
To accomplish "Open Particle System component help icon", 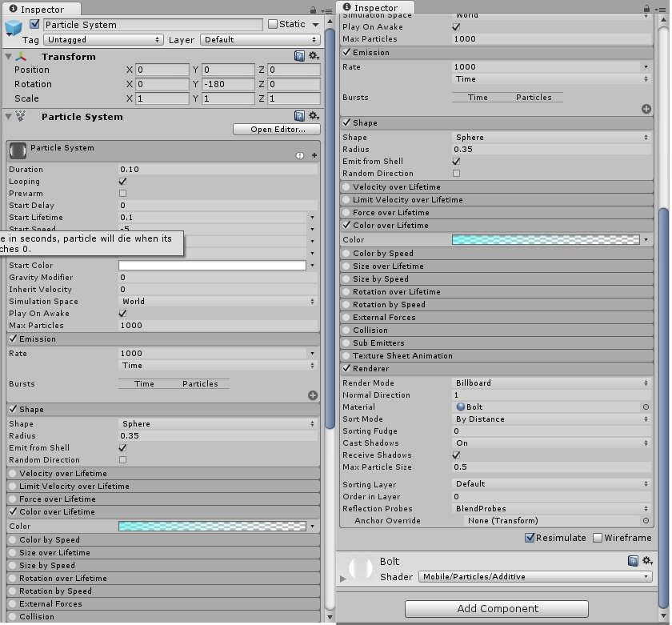I will [299, 116].
